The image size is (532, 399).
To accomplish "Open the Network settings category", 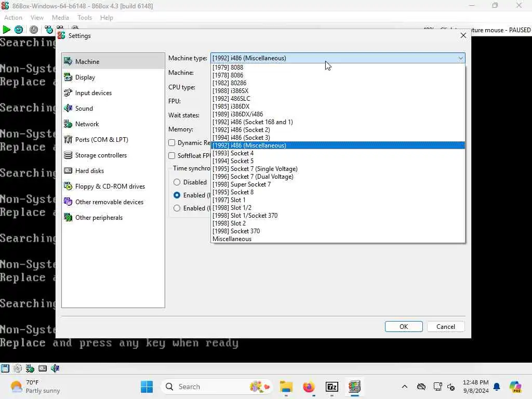I will 113,124.
